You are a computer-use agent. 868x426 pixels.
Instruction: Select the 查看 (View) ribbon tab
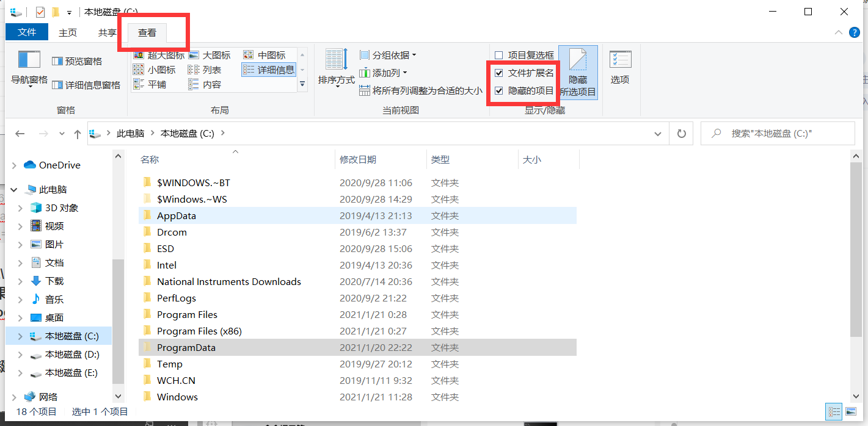147,33
